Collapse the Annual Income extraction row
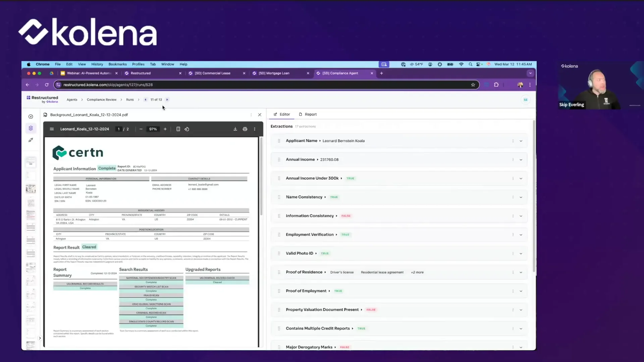 [x=521, y=160]
